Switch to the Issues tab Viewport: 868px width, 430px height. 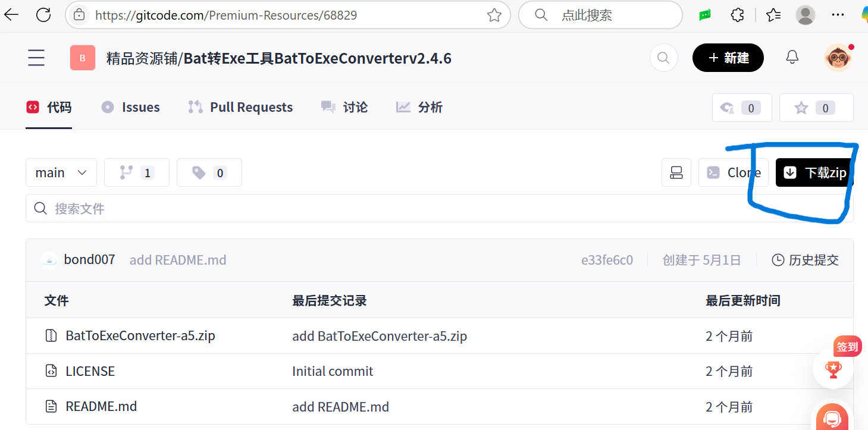[130, 107]
